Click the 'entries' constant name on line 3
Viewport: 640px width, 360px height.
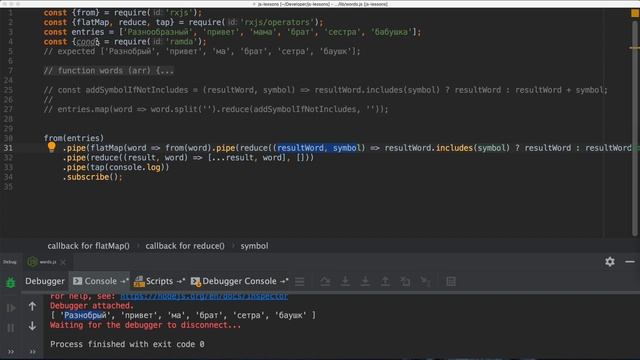(88, 32)
